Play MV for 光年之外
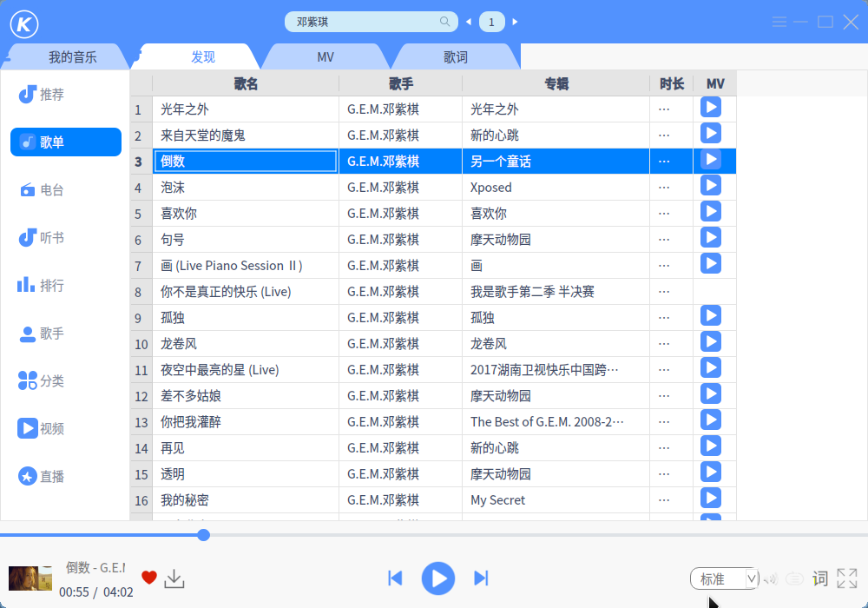868x608 pixels. [711, 107]
